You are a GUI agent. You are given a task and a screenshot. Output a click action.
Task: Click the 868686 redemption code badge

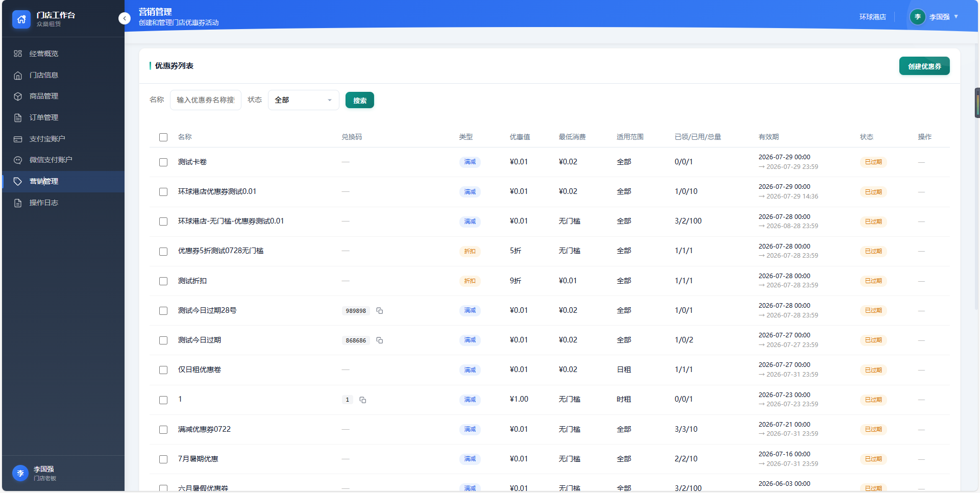356,340
